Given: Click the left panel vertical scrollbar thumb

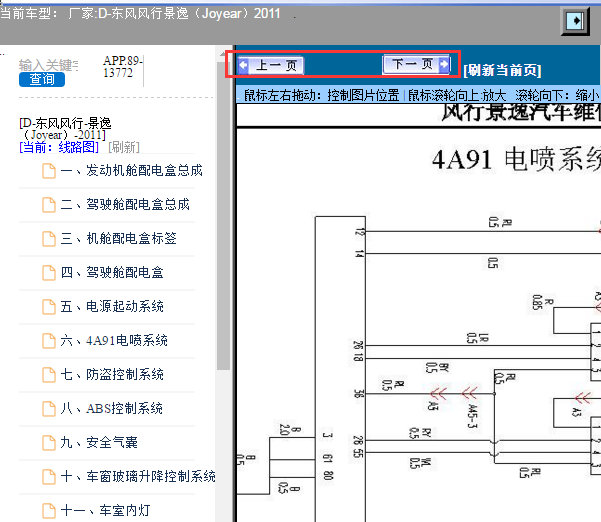Looking at the screenshot, I should click(x=223, y=216).
